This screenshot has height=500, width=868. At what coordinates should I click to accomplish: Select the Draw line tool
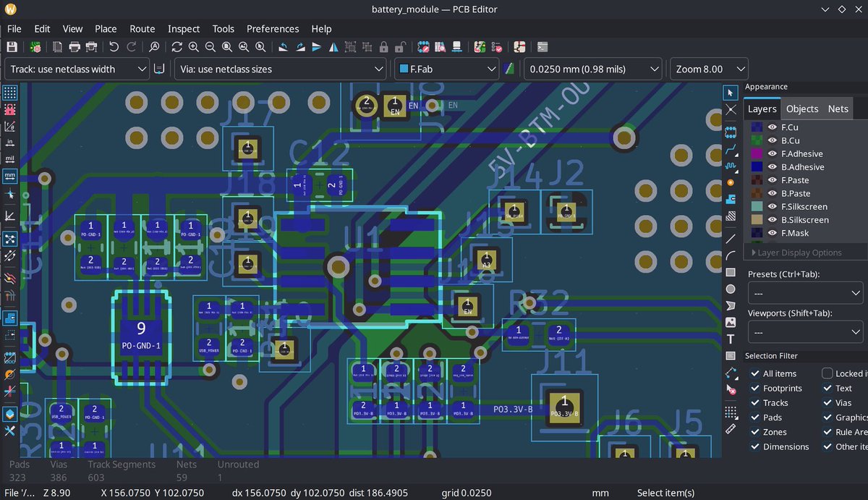pos(731,237)
